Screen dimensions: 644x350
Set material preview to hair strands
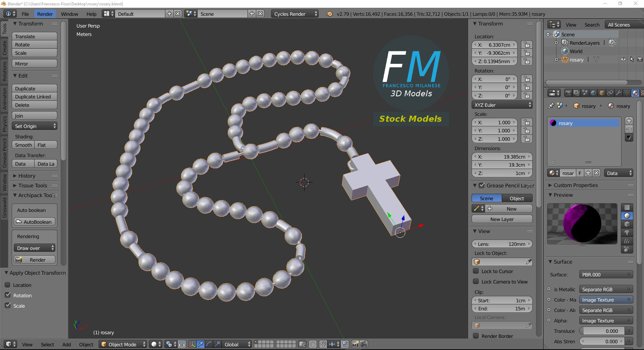pyautogui.click(x=627, y=241)
